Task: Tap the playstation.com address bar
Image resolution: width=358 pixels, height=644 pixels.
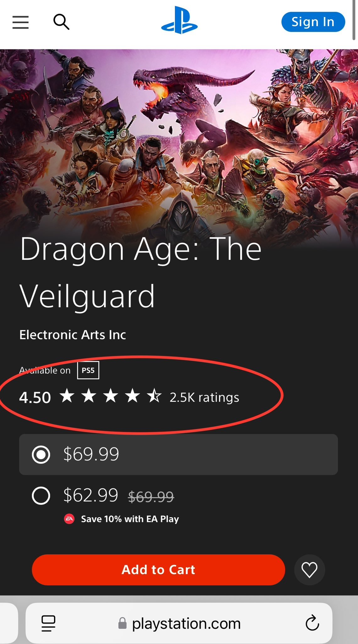Action: point(186,623)
